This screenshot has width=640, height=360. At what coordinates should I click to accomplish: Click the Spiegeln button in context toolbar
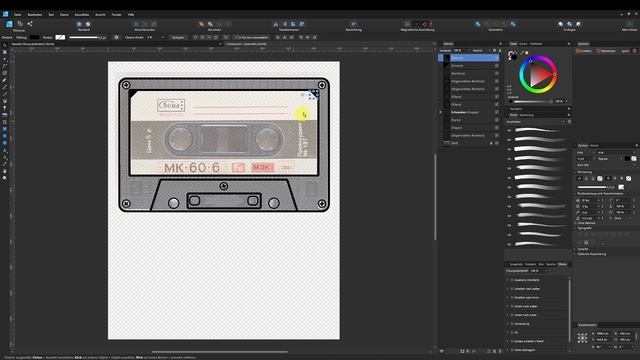[x=178, y=37]
